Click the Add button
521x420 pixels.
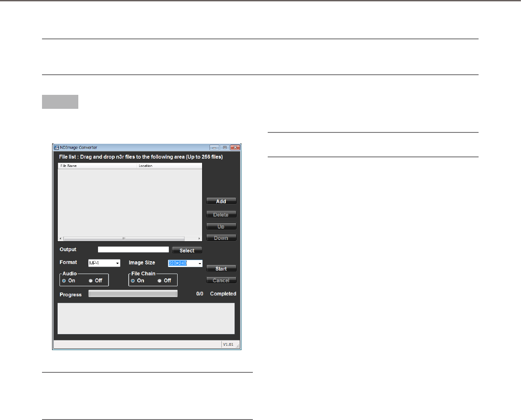(221, 201)
